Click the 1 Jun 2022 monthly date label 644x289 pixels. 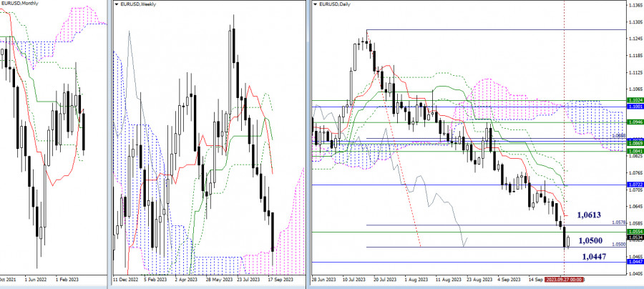point(34,279)
